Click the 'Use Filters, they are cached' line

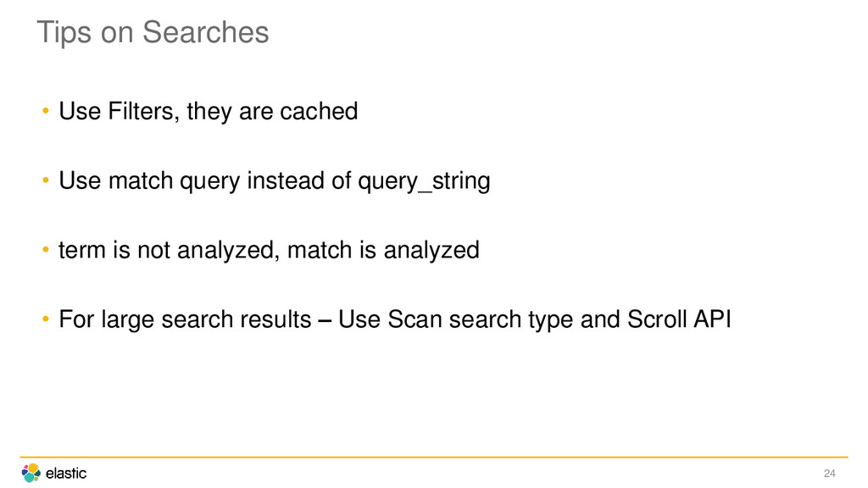[209, 111]
